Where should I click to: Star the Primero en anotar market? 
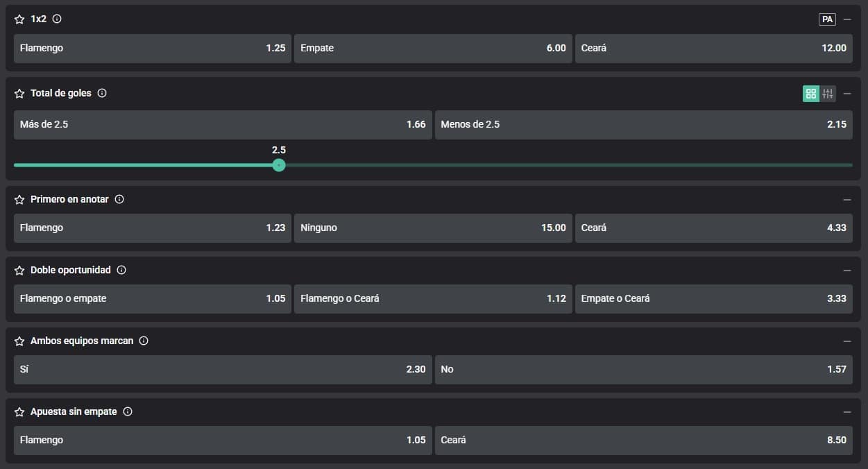19,199
